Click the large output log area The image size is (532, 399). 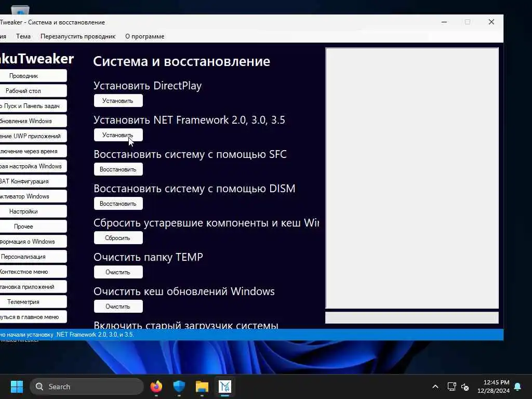coord(412,178)
